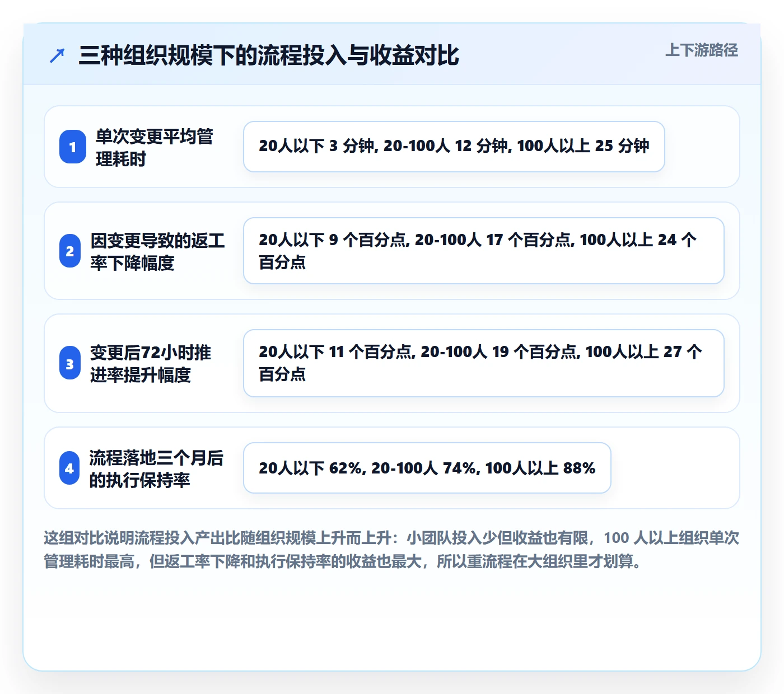Click the value box with 3 分钟, 12 分钟, 25 分钟
The width and height of the screenshot is (784, 694).
(x=454, y=147)
